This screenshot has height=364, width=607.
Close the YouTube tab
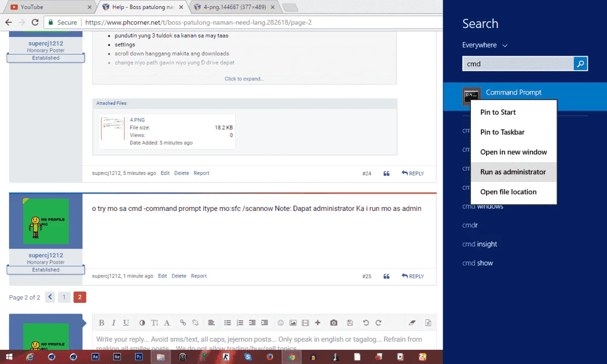pos(90,7)
